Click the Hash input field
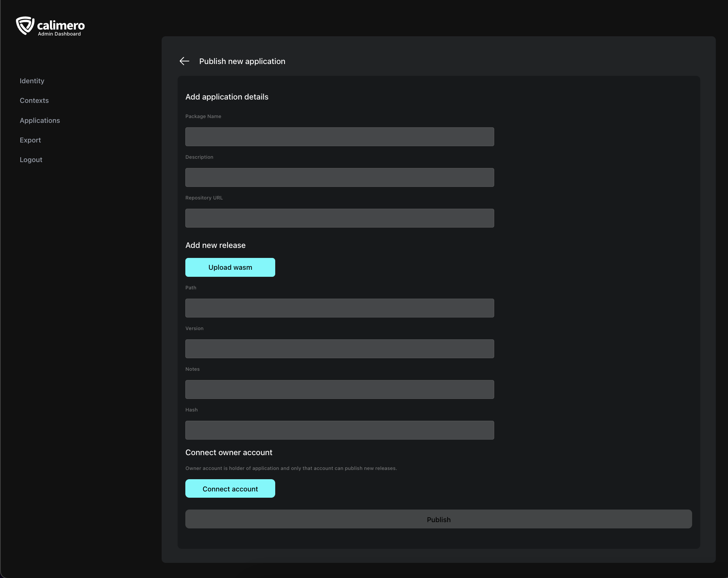The height and width of the screenshot is (578, 728). click(x=340, y=430)
